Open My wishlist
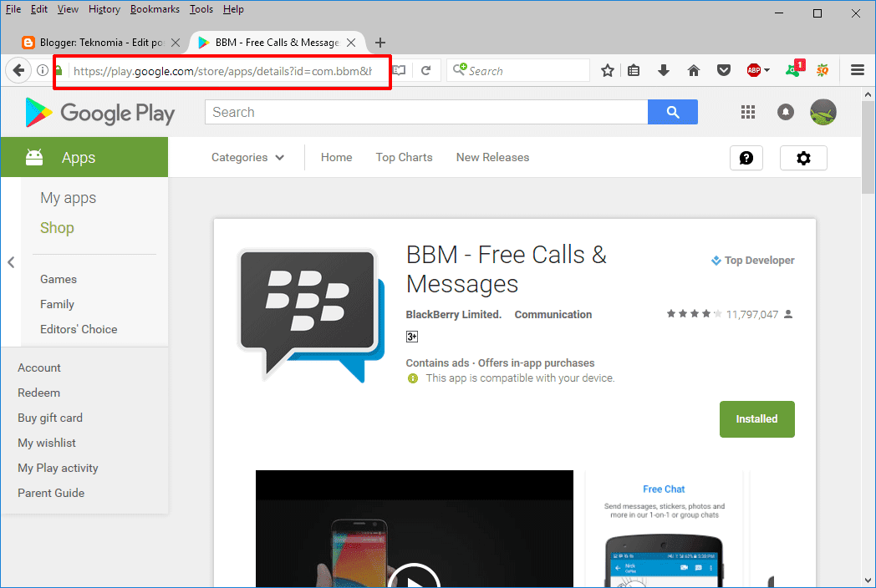The height and width of the screenshot is (588, 876). tap(46, 444)
